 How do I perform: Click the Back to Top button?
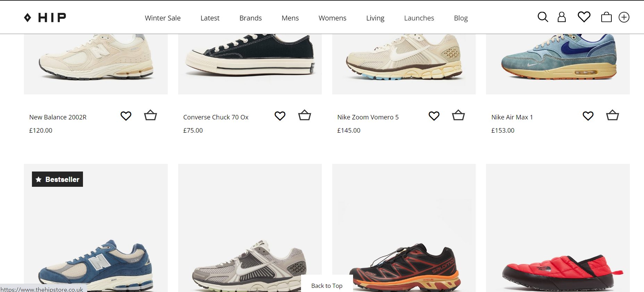[x=327, y=285]
